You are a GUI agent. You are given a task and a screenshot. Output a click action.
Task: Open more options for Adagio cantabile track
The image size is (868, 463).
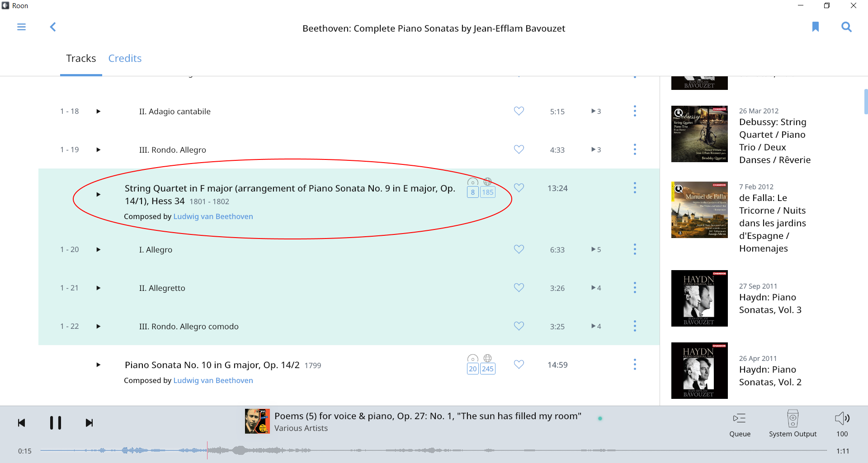point(635,111)
